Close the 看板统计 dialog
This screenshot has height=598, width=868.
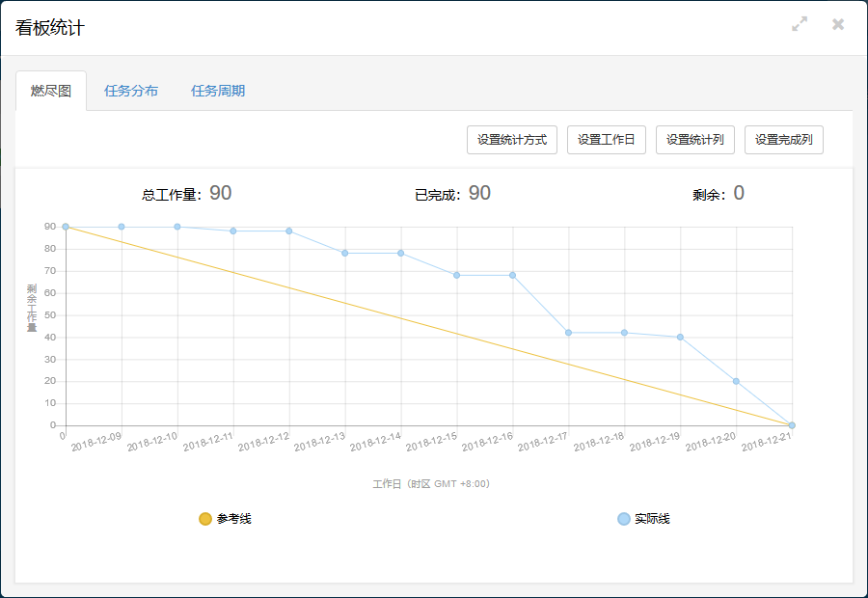838,24
